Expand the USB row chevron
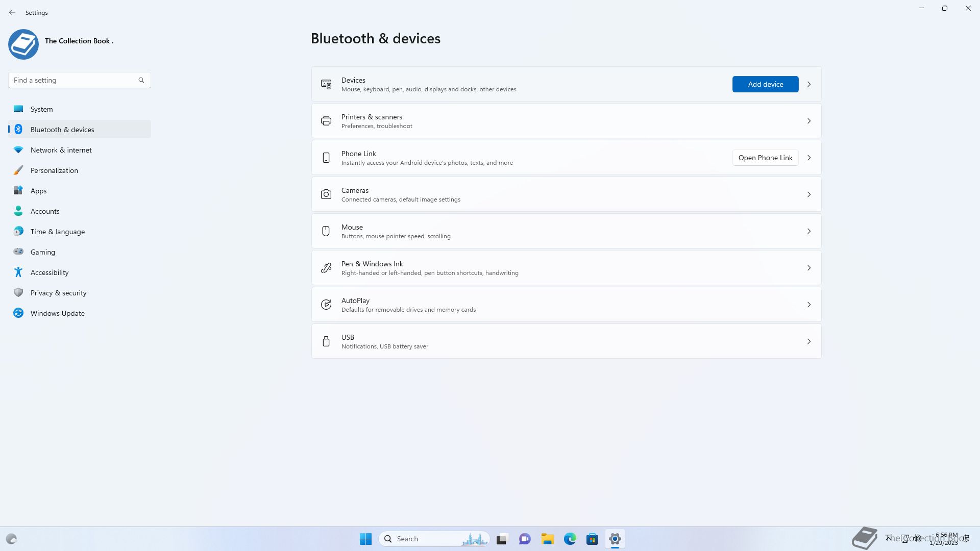This screenshot has height=551, width=980. coord(809,341)
